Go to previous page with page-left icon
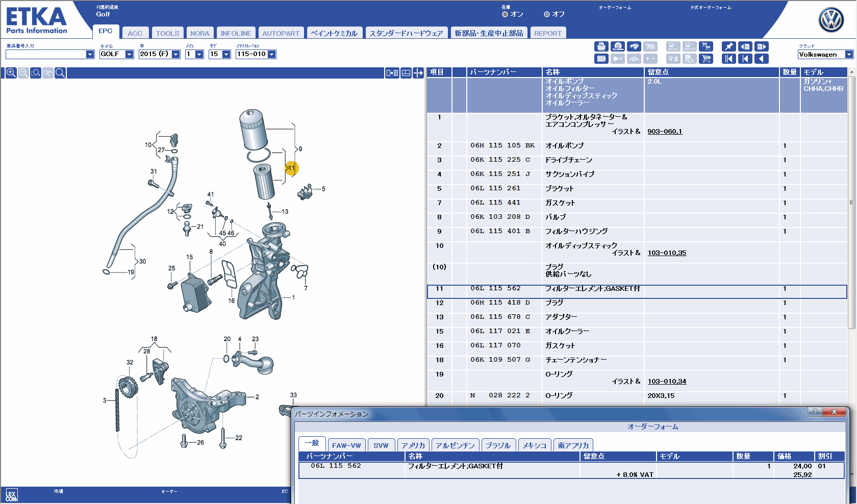 [x=745, y=46]
